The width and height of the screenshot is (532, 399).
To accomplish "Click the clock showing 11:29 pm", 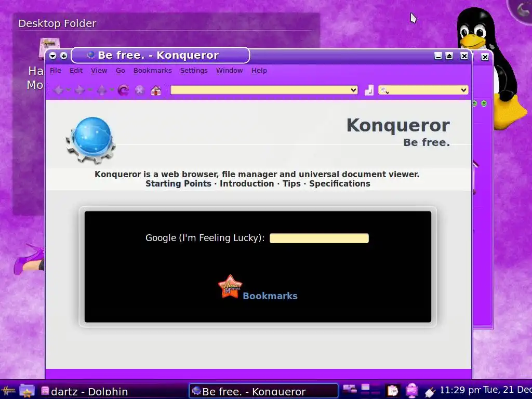I will (460, 390).
